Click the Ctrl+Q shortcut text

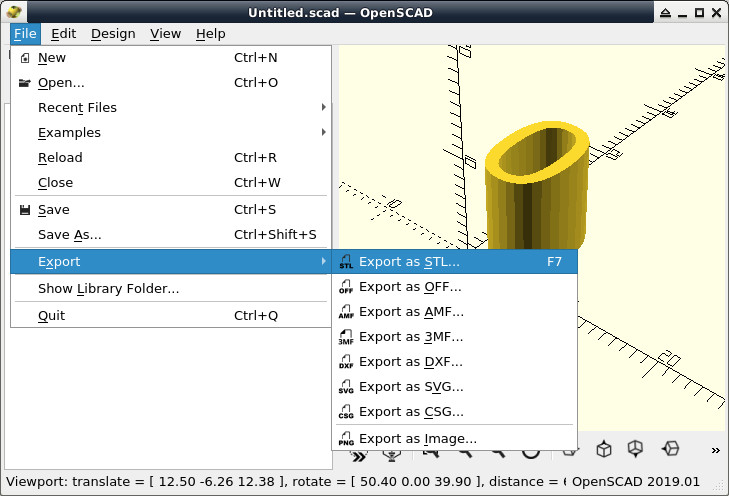coord(256,316)
